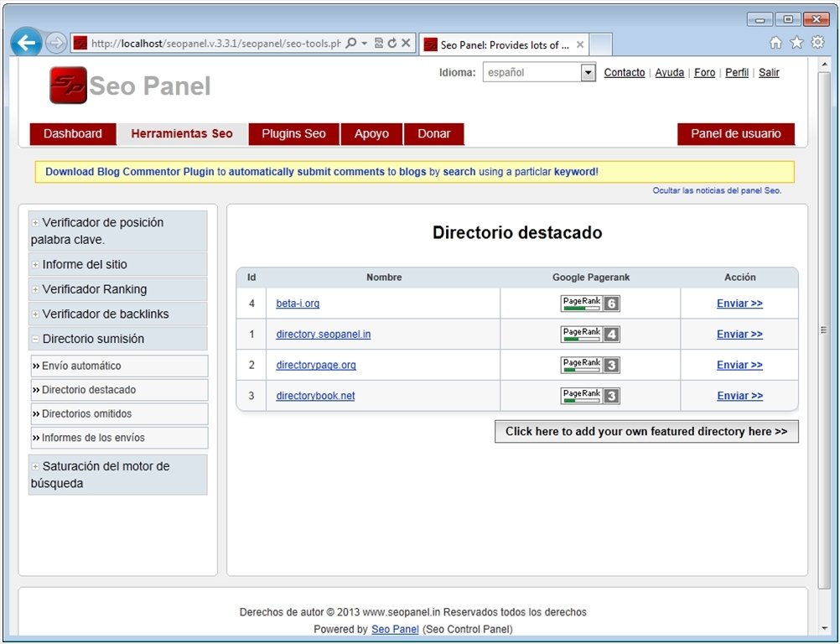Click the Nombre column header
The height and width of the screenshot is (644, 840).
coord(384,278)
